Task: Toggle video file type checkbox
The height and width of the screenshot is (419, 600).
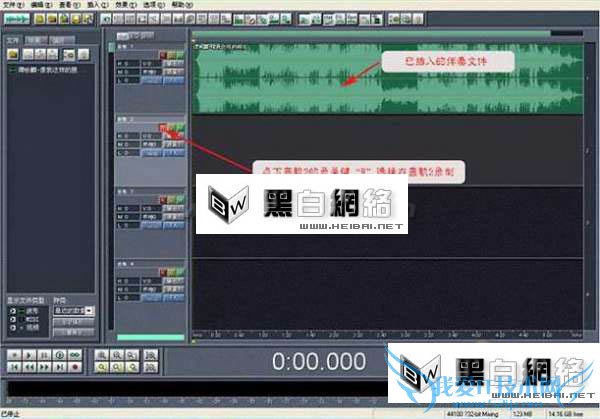Action: 13,328
